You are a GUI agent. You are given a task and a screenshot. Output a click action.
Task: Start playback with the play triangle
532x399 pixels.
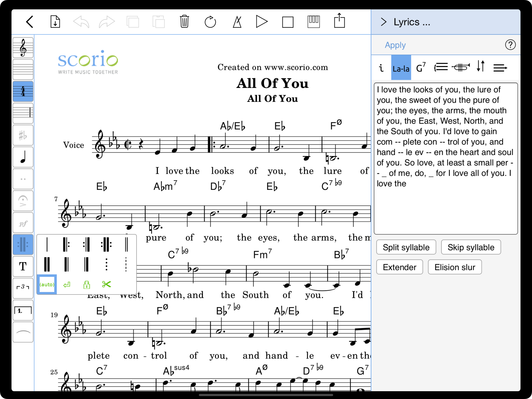[262, 22]
